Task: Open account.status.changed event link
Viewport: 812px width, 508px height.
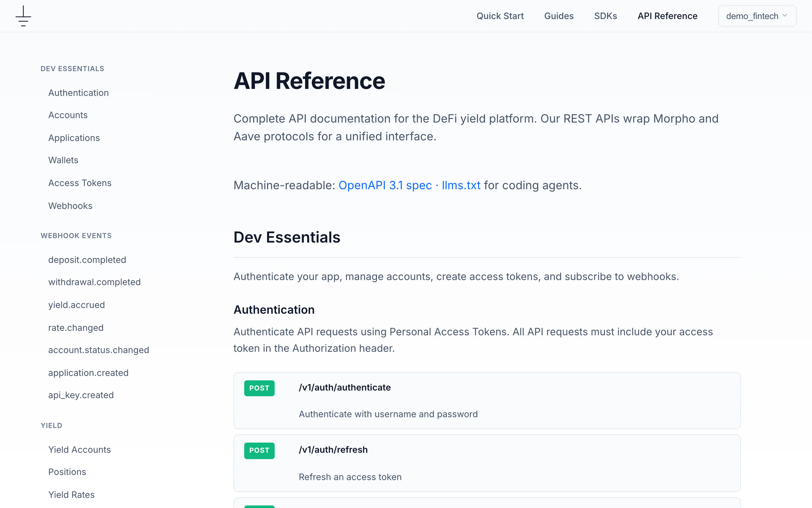Action: click(x=99, y=350)
